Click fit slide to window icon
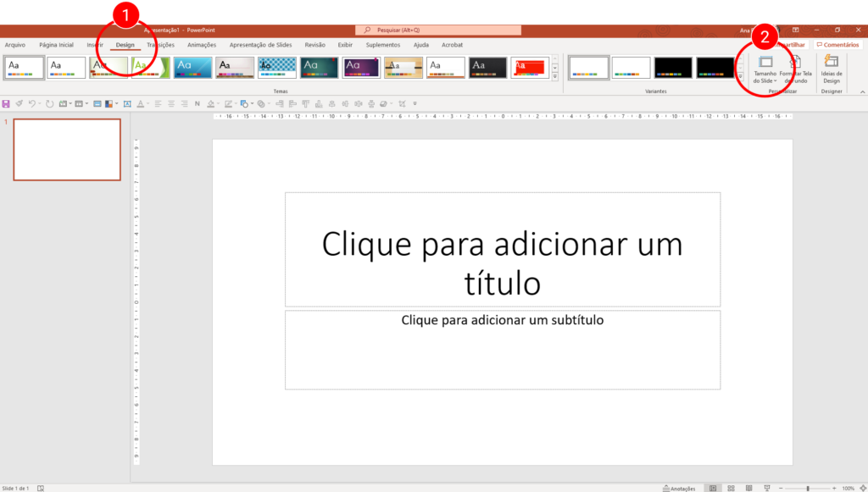The height and width of the screenshot is (492, 868). [x=860, y=488]
